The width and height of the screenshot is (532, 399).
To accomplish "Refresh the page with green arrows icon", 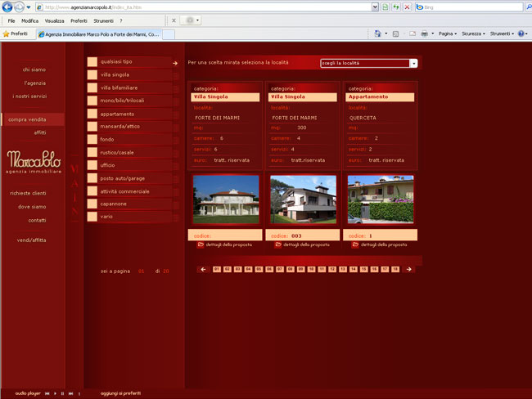I will [x=396, y=7].
